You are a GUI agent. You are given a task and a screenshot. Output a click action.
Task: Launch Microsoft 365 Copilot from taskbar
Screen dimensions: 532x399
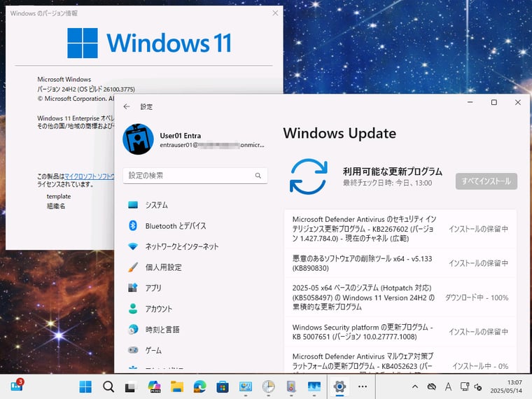pyautogui.click(x=154, y=386)
